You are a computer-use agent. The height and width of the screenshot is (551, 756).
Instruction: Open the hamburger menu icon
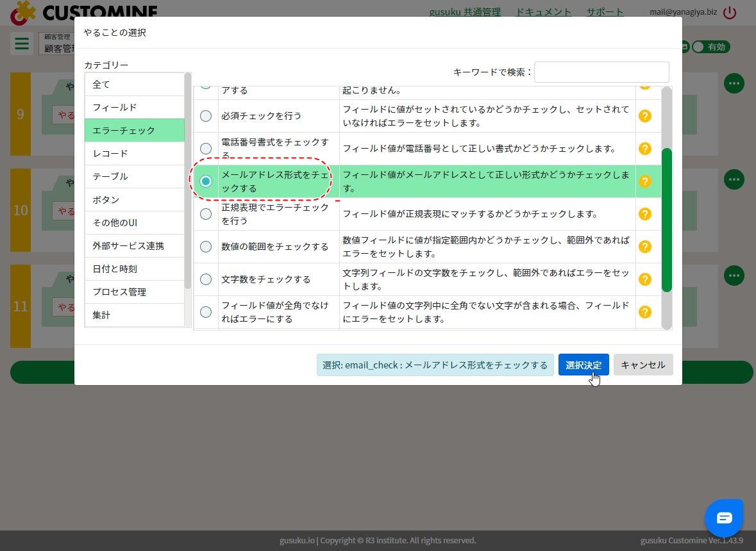(x=22, y=44)
